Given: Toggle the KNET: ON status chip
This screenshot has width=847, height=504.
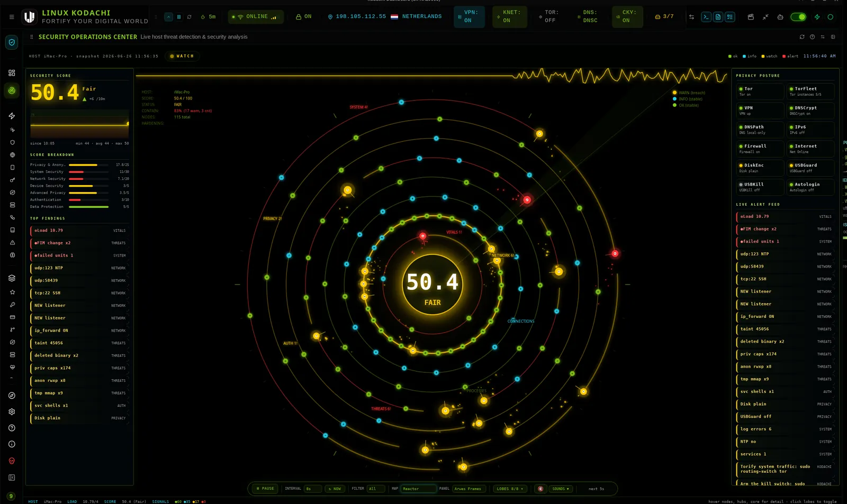Looking at the screenshot, I should [x=509, y=16].
